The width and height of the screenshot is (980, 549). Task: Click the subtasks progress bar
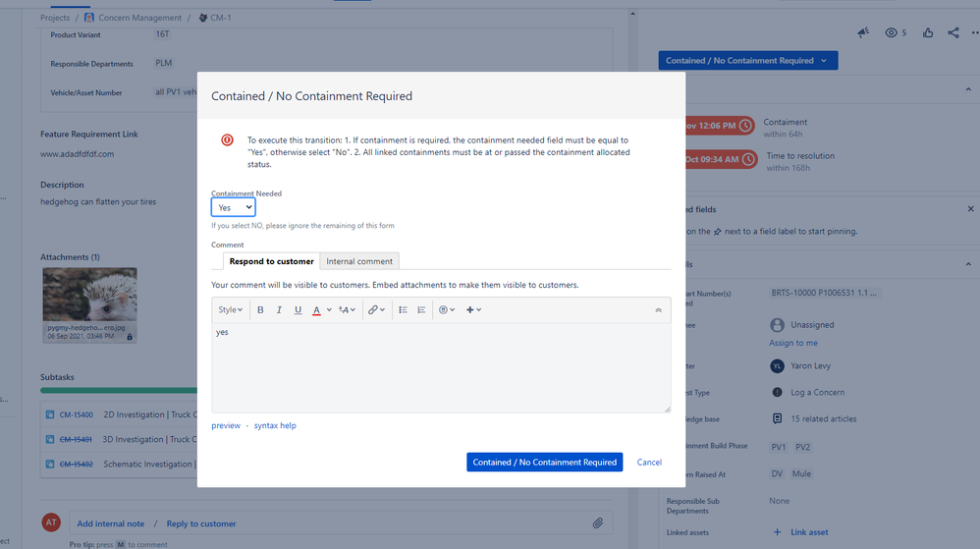[119, 390]
